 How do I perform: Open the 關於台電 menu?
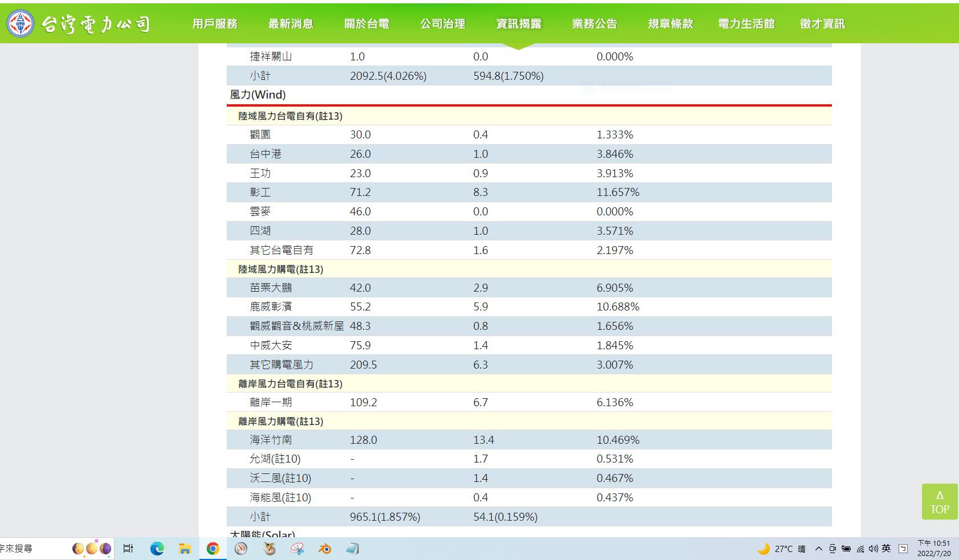pyautogui.click(x=367, y=23)
